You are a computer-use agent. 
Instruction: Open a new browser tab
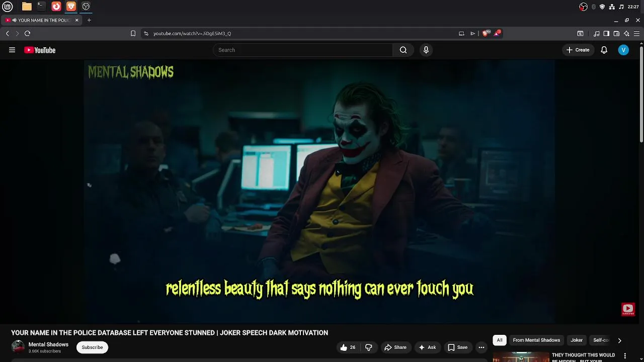pyautogui.click(x=89, y=20)
